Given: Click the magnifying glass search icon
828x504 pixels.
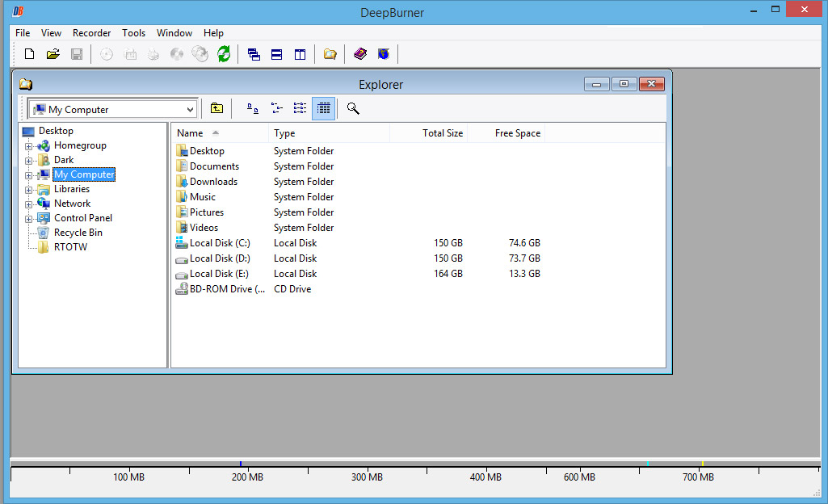Looking at the screenshot, I should [x=353, y=108].
